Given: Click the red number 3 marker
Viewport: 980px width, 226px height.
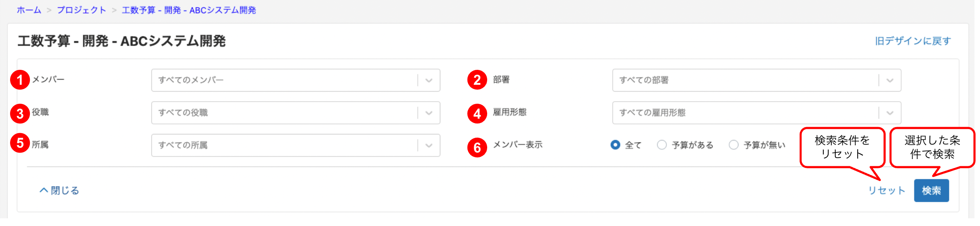Looking at the screenshot, I should (x=20, y=114).
